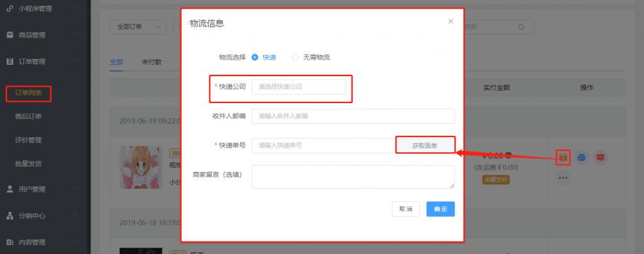Focus the 收件人邮编 input field
Screen dimensions: 644x254
[353, 116]
